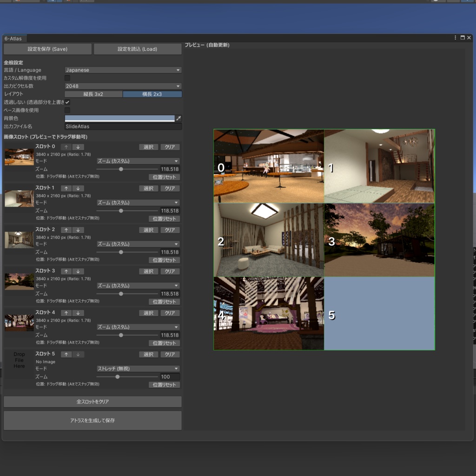Reset position of Slot 1

164,218
